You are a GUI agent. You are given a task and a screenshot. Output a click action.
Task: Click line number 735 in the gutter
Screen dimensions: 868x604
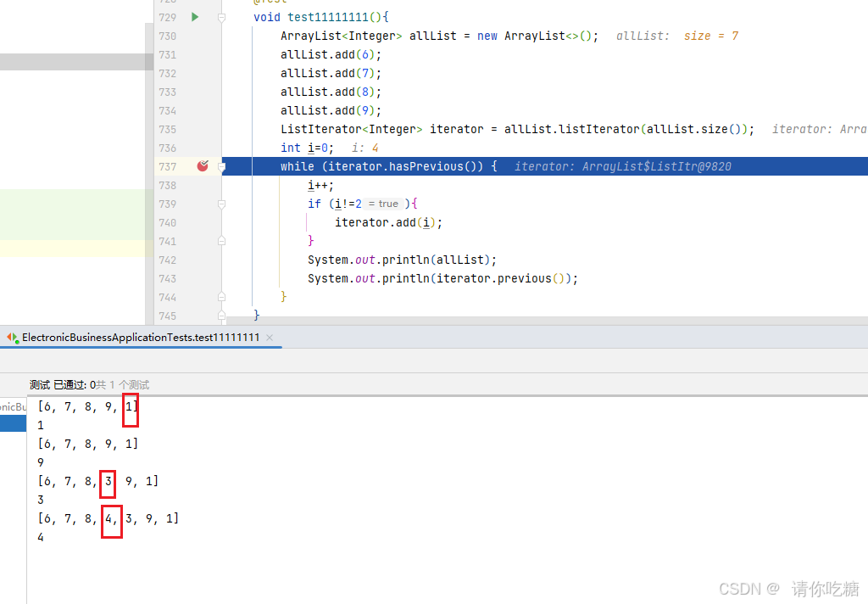pos(167,129)
